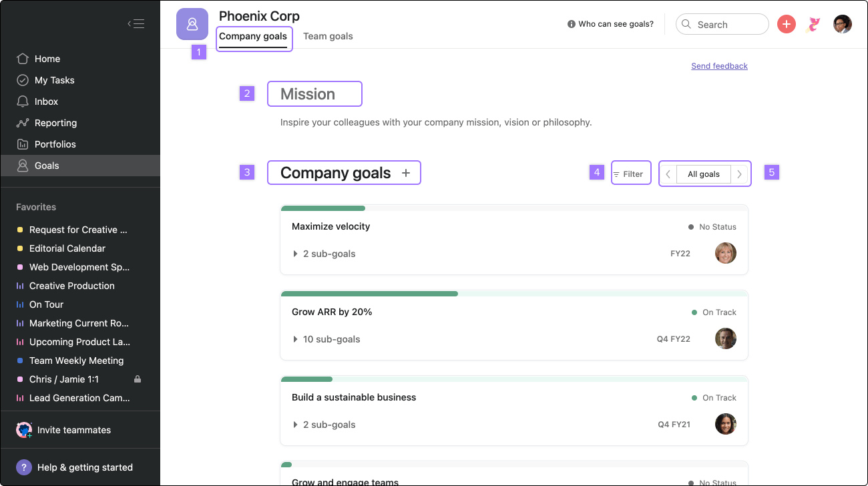
Task: Click the red plus quick-add button
Action: click(787, 25)
